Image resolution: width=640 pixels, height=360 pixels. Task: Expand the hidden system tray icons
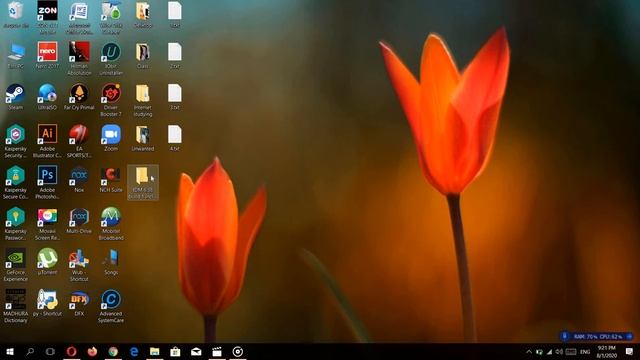pyautogui.click(x=529, y=351)
